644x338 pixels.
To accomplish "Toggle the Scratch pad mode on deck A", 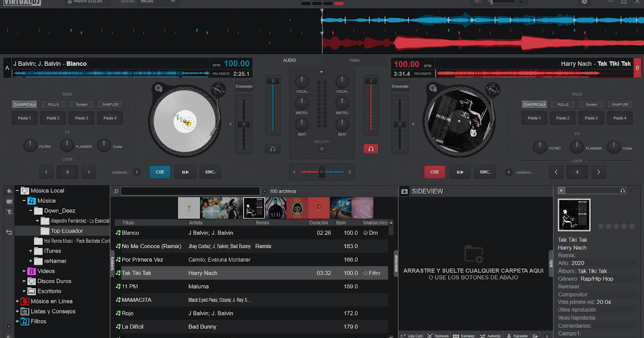I will pyautogui.click(x=82, y=104).
